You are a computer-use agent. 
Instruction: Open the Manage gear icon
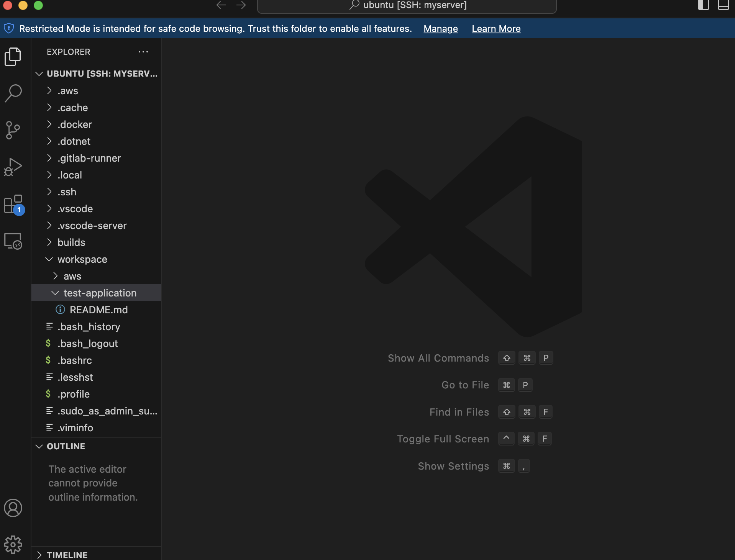13,544
